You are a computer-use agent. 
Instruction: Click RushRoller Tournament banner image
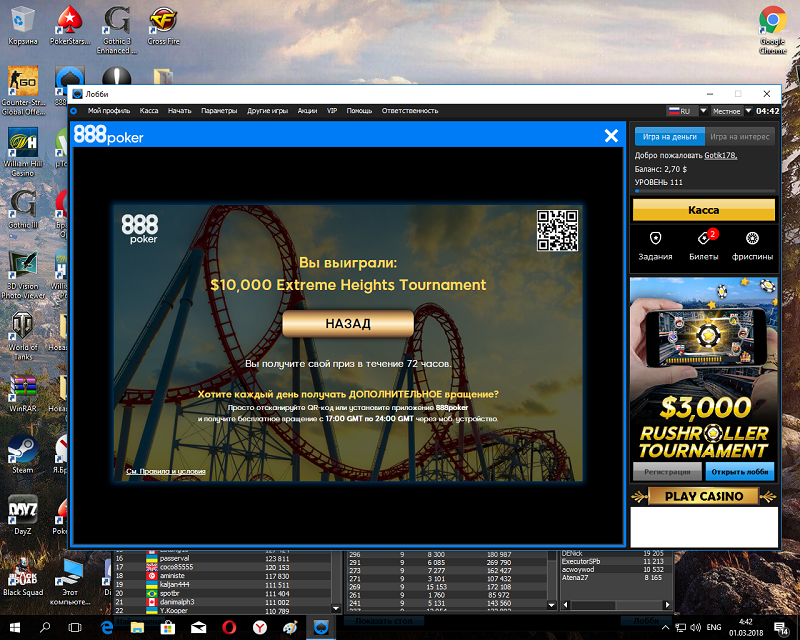click(x=704, y=368)
